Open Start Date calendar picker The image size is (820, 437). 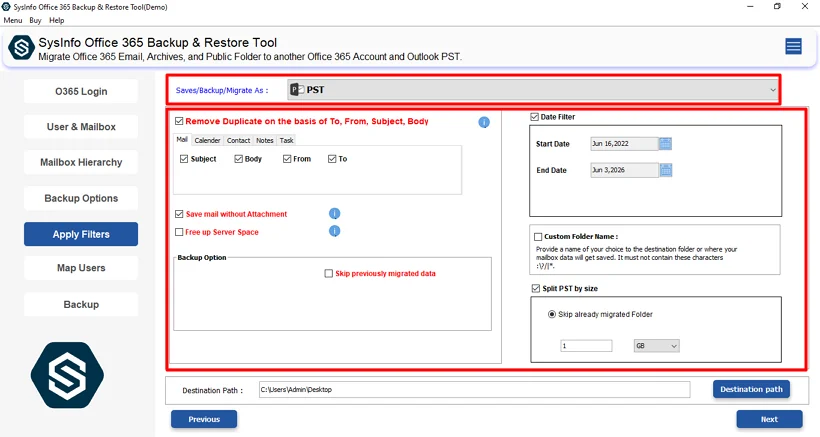[x=665, y=144]
